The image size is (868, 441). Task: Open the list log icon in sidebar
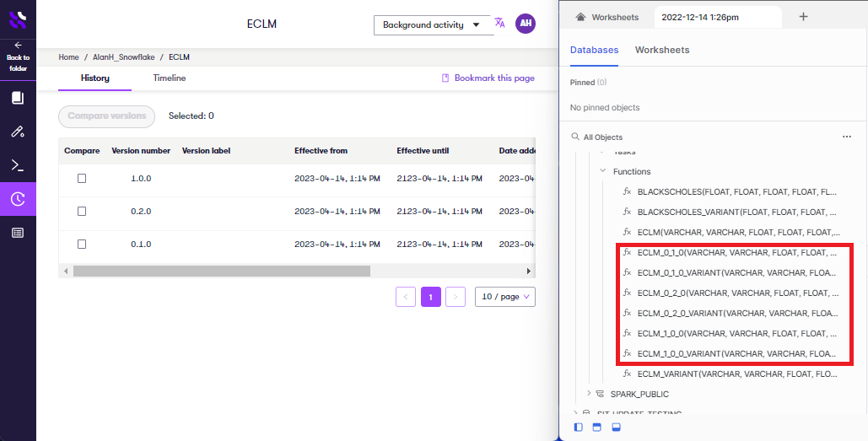18,233
